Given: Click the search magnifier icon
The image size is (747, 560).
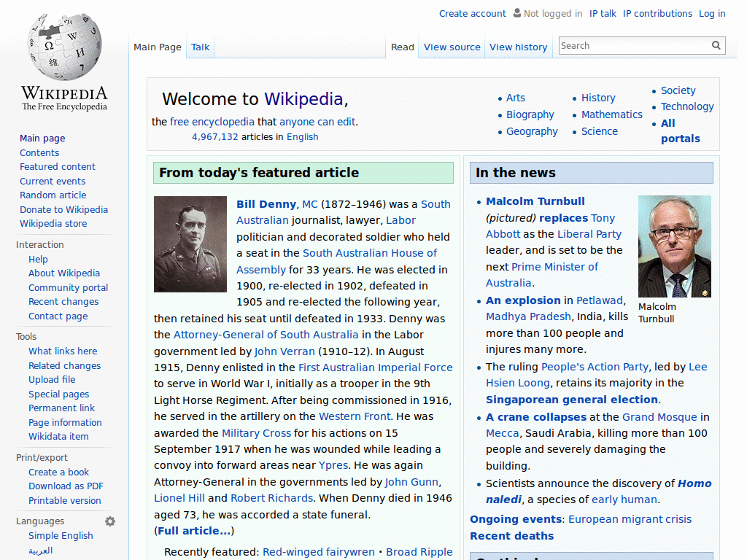Looking at the screenshot, I should [x=716, y=45].
